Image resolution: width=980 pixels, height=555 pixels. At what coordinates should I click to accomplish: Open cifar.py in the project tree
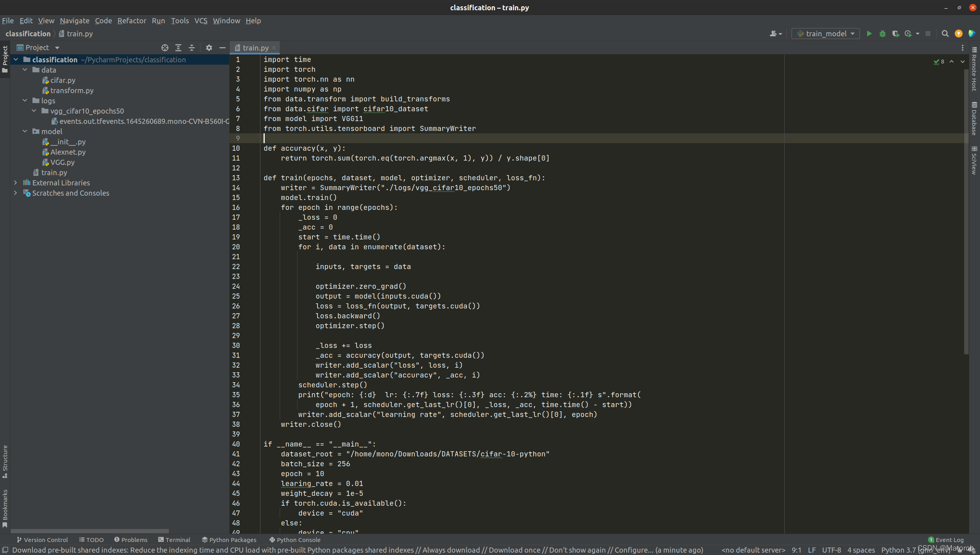click(63, 80)
